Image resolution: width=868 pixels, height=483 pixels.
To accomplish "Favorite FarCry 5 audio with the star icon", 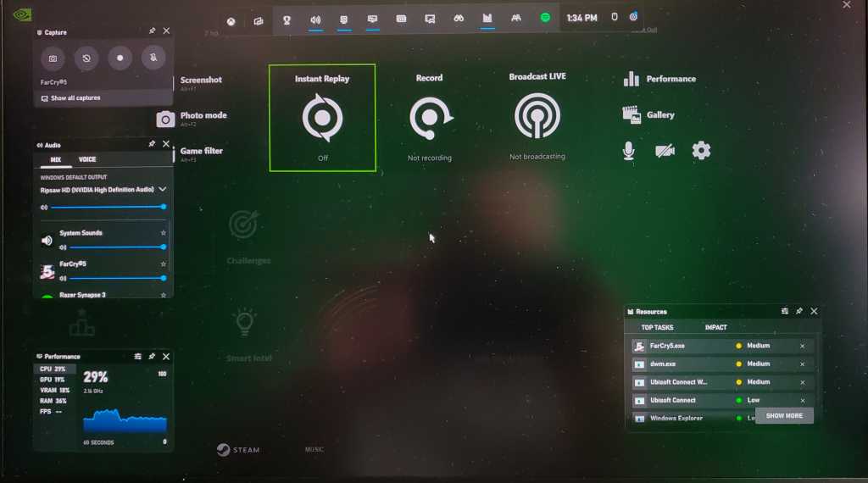I will (164, 264).
